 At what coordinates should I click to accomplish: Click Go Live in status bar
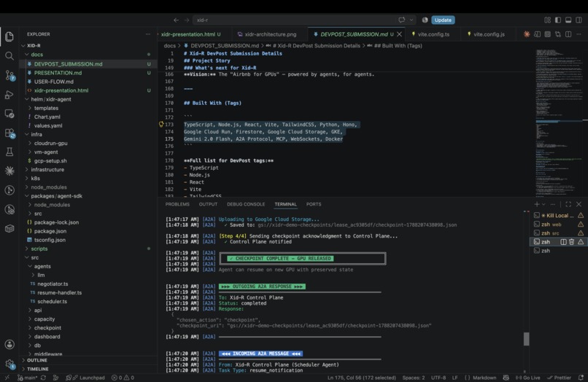click(x=528, y=378)
